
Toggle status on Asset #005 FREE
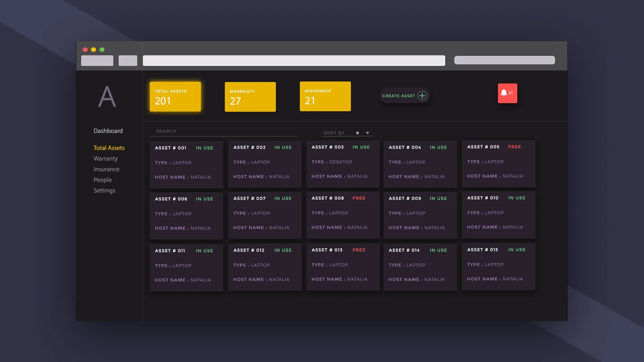515,146
